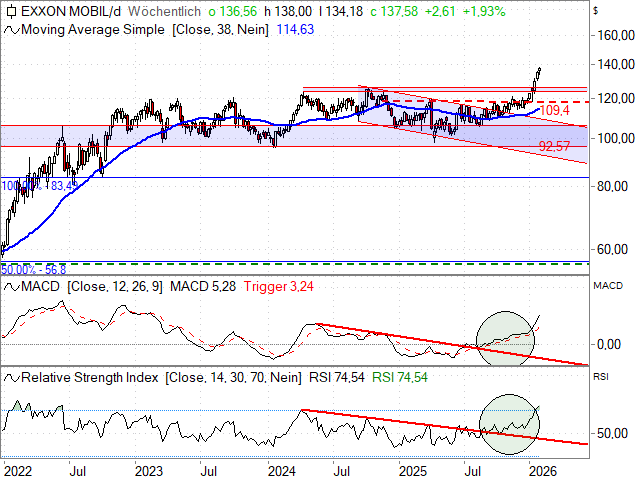Viewport: 640px width, 480px height.
Task: Click the red Trigger 3,24 value
Action: [279, 287]
